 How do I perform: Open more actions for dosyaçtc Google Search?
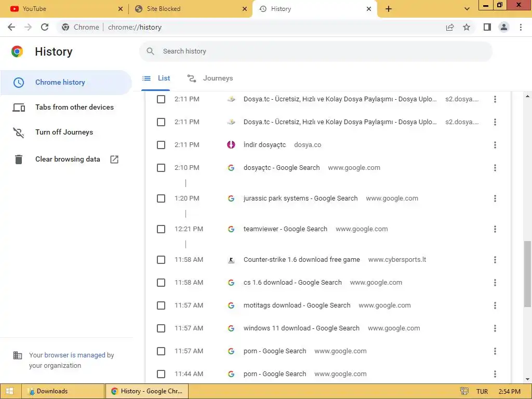click(x=495, y=168)
